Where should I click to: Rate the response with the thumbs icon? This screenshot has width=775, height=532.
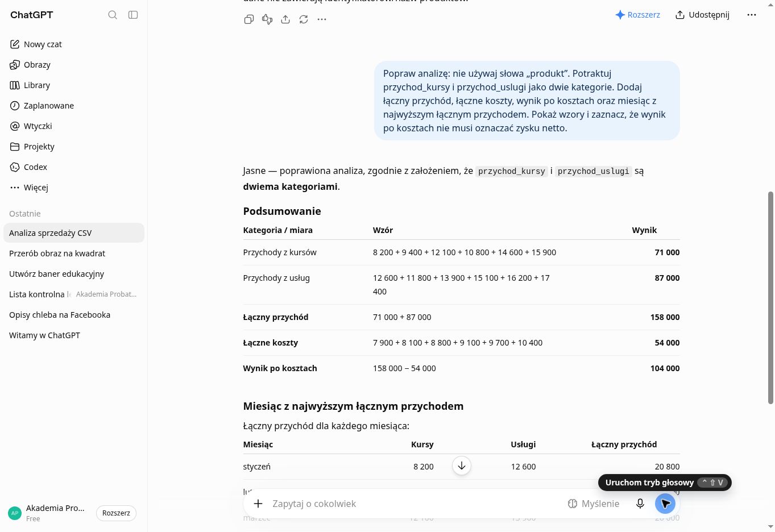[267, 19]
